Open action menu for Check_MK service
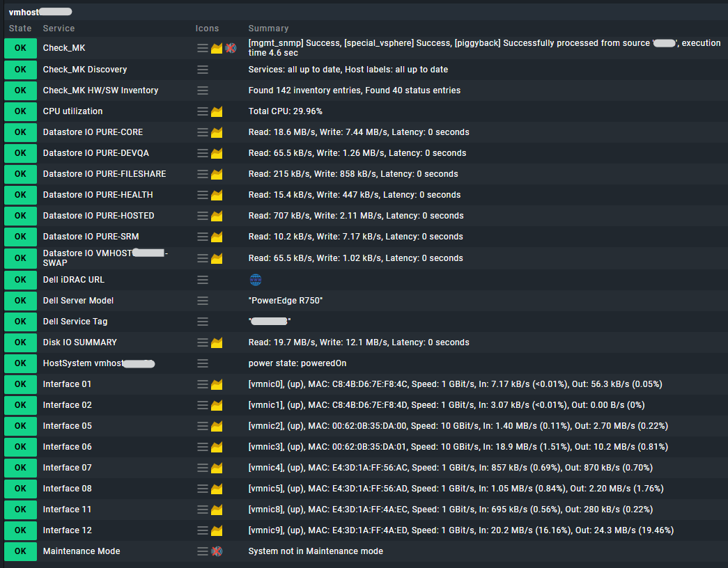This screenshot has height=568, width=728. tap(203, 48)
